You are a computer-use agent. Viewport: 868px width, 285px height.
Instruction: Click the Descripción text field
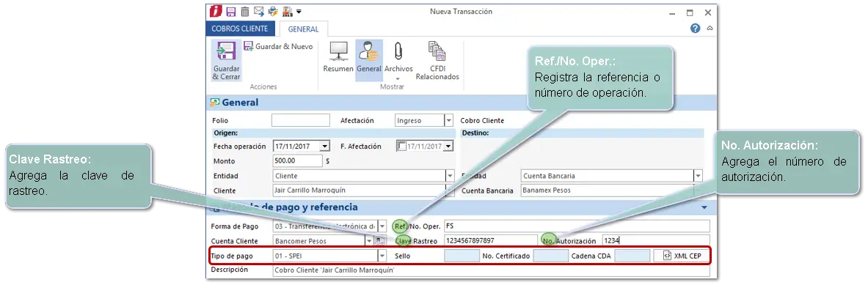click(x=491, y=270)
